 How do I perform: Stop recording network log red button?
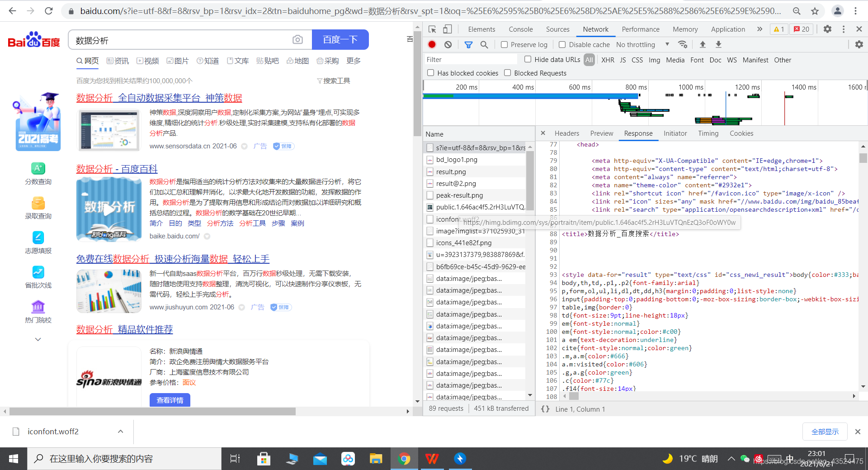[x=432, y=44]
